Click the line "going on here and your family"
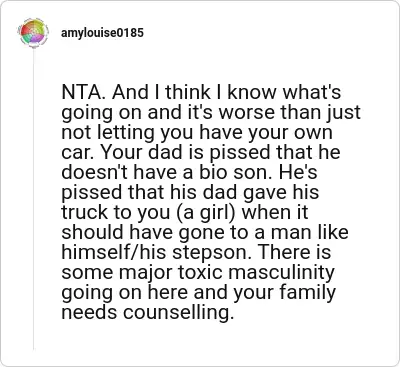Viewport: 400px width, 367px height. [x=198, y=292]
